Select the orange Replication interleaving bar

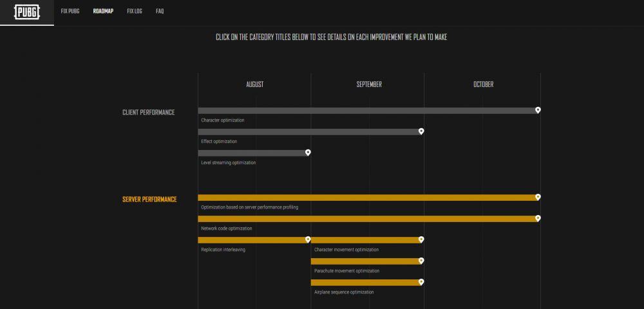pyautogui.click(x=254, y=241)
